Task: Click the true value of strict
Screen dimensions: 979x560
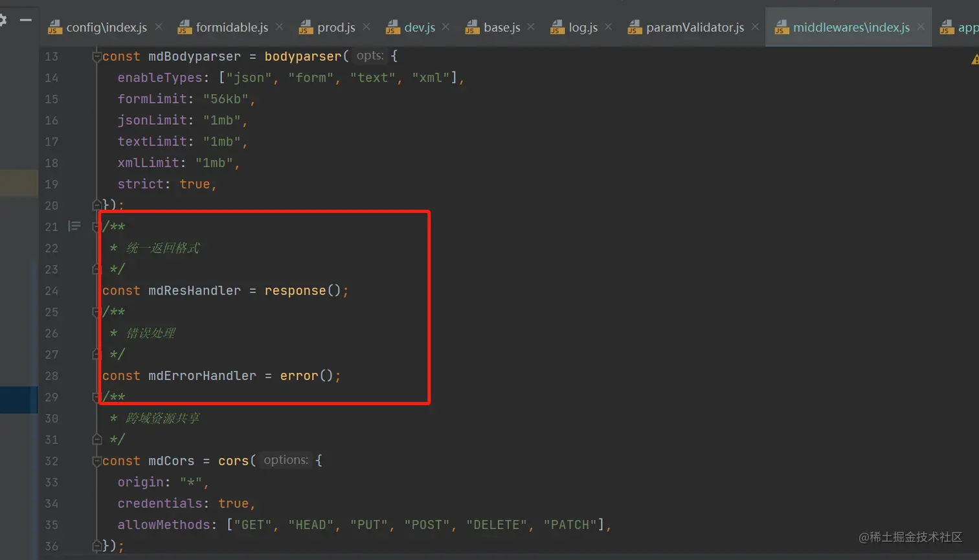Action: pos(195,185)
